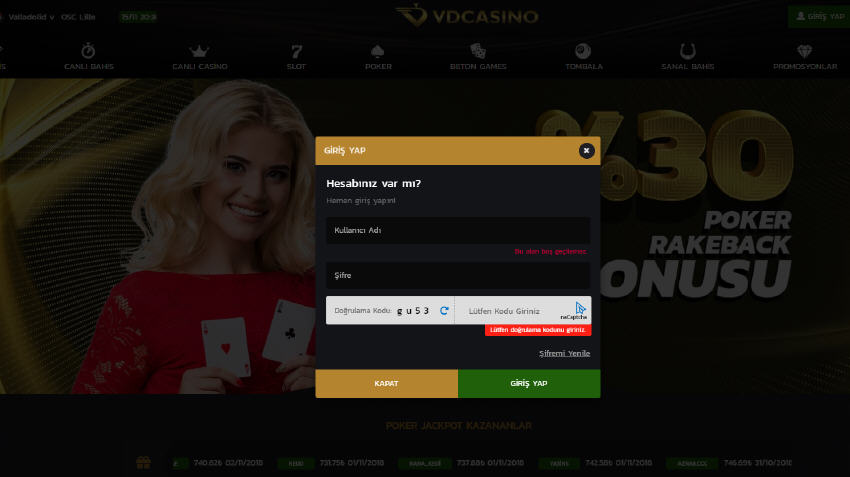Open the Şifremi Yenile link
Image resolution: width=850 pixels, height=477 pixels.
pyautogui.click(x=564, y=353)
